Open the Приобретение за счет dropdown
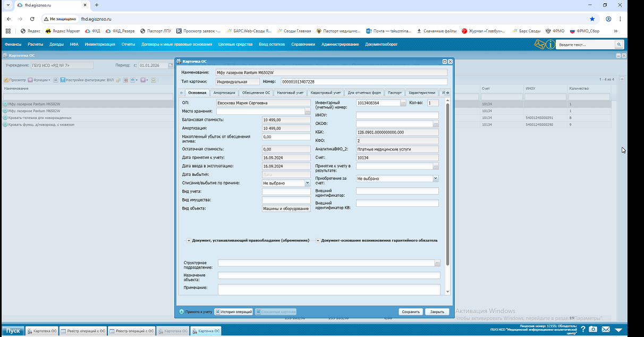This screenshot has height=337, width=644. (436, 179)
